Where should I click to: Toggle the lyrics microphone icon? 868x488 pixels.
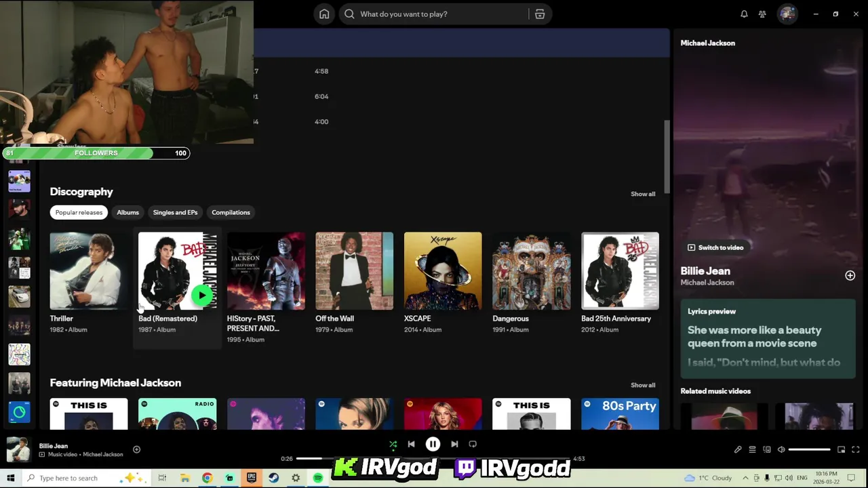click(x=738, y=449)
